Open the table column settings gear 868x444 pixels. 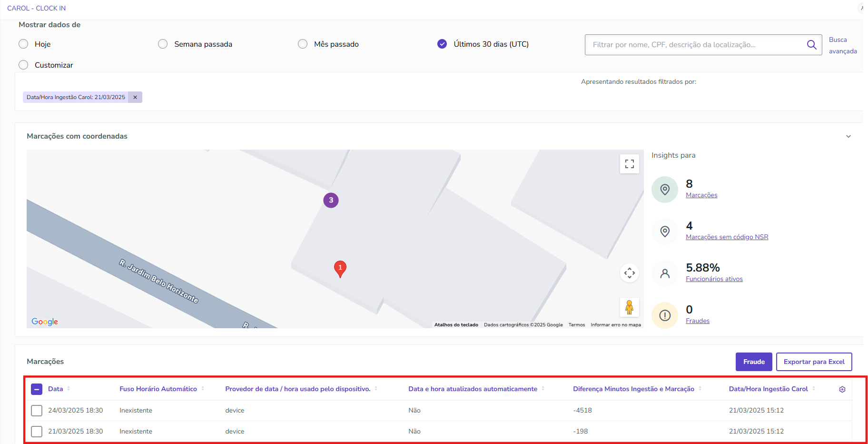pos(842,389)
